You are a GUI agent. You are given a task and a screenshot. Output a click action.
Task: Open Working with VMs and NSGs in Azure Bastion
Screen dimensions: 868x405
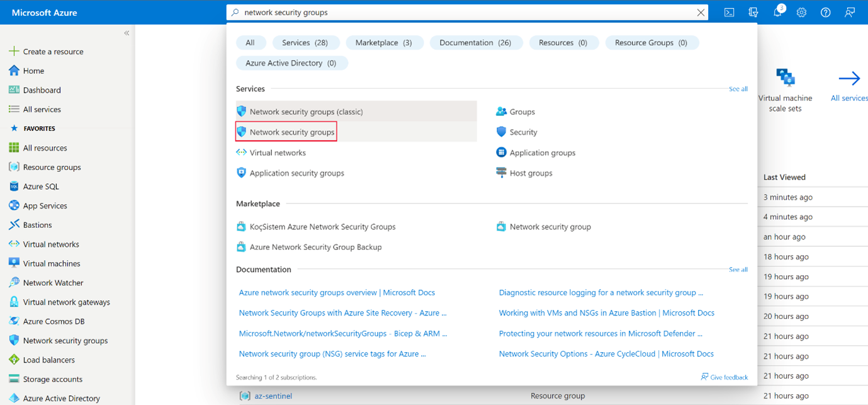pos(607,313)
